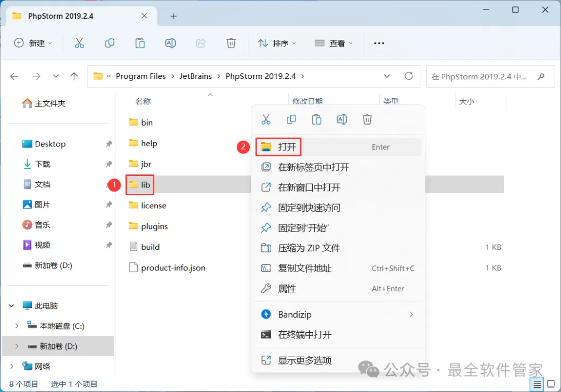Image resolution: width=561 pixels, height=392 pixels.
Task: Click the Rename icon in the toolbar
Action: click(170, 43)
